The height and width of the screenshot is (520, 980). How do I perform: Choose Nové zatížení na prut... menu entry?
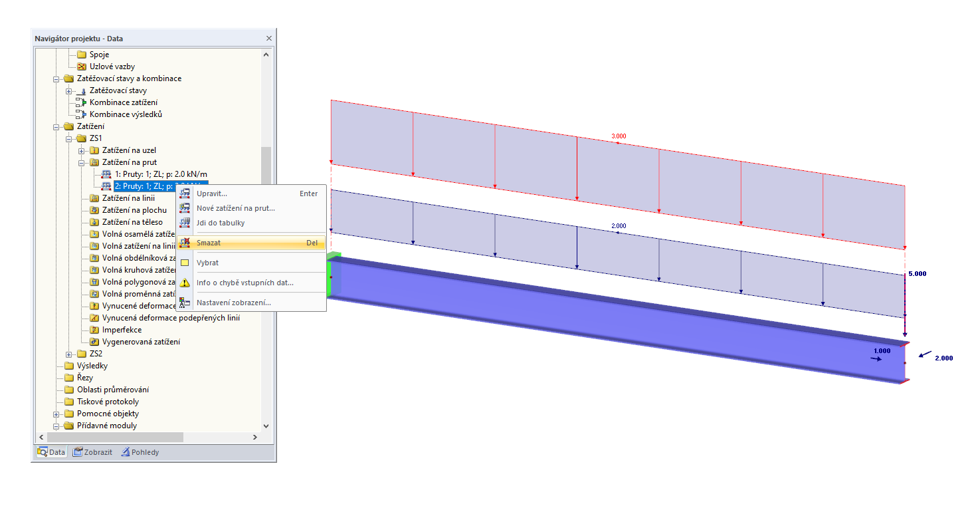click(x=251, y=208)
